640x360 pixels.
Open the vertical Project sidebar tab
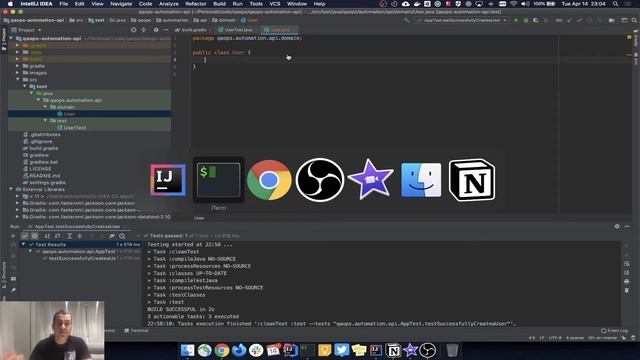[4, 40]
